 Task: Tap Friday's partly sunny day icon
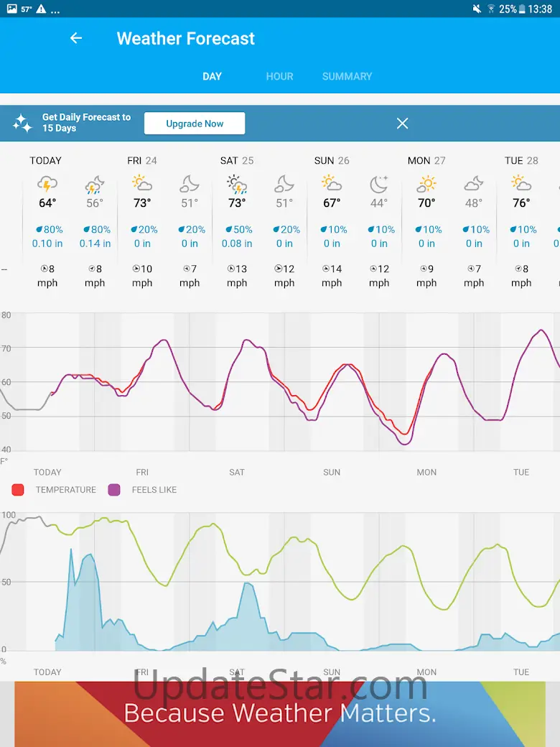point(142,184)
